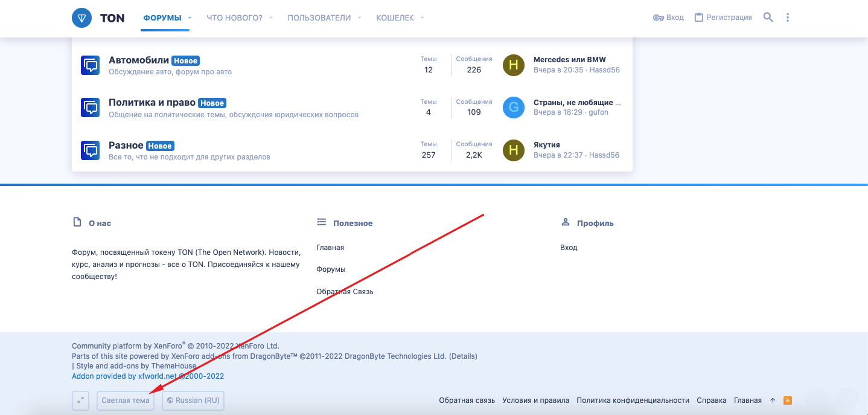Open the Политика и право forum title
Viewport: 868px width, 415px height.
(152, 103)
